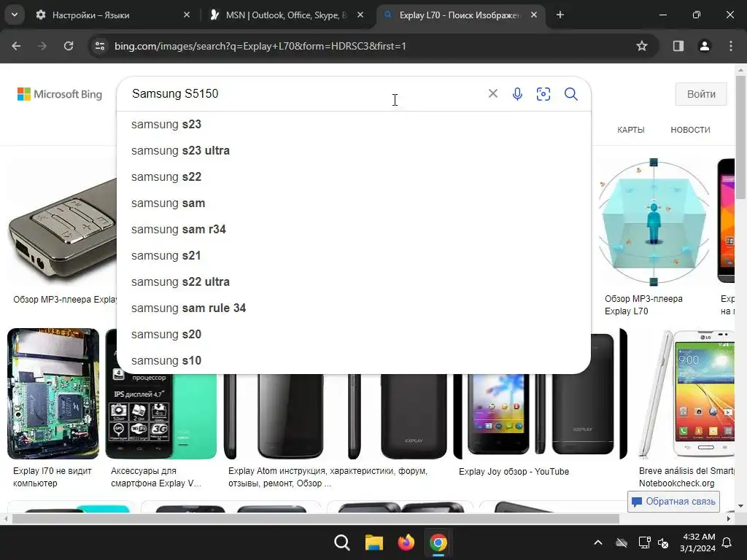Open the circuit board Explay I70 thumbnail
This screenshot has height=560, width=747.
click(53, 394)
